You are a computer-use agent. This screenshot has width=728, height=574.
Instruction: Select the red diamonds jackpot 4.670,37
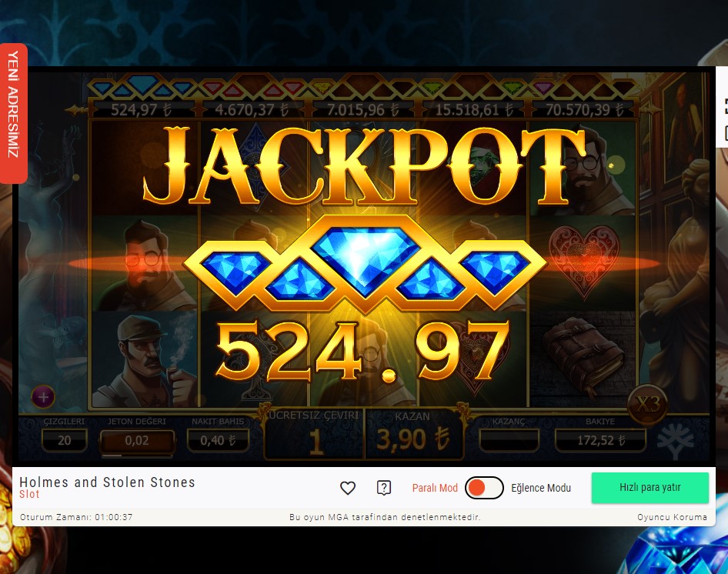[252, 109]
